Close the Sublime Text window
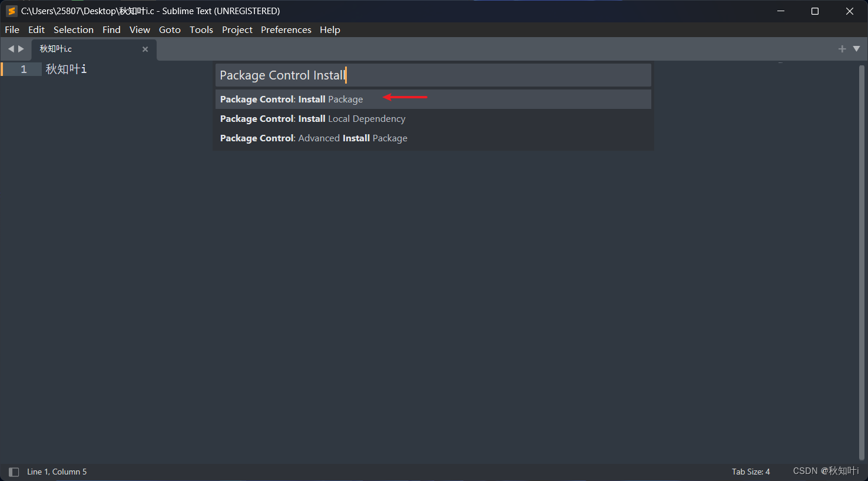The width and height of the screenshot is (868, 481). (850, 11)
